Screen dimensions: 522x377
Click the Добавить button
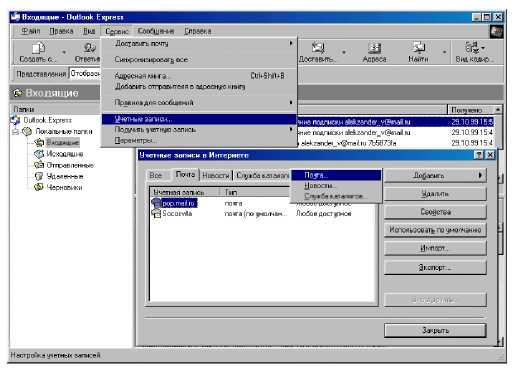pos(435,175)
